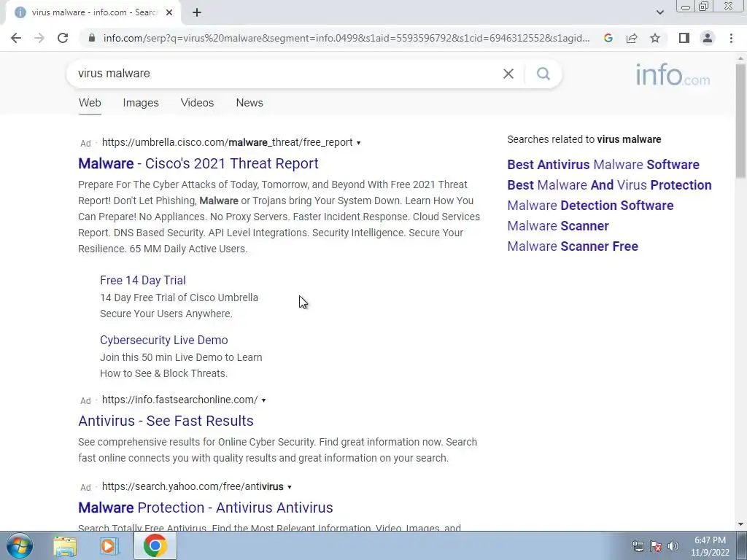Open Google icon in address bar

(608, 38)
